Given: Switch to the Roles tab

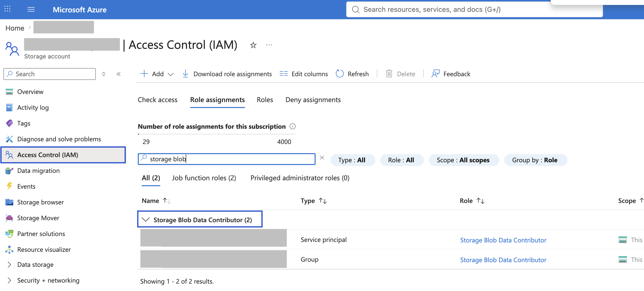Looking at the screenshot, I should point(265,100).
